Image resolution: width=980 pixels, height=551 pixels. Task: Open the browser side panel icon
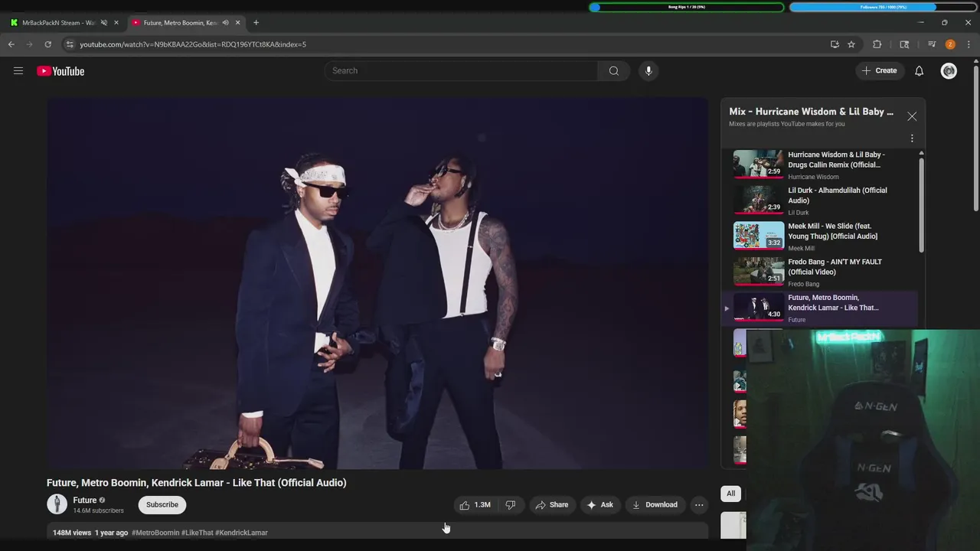pyautogui.click(x=904, y=44)
